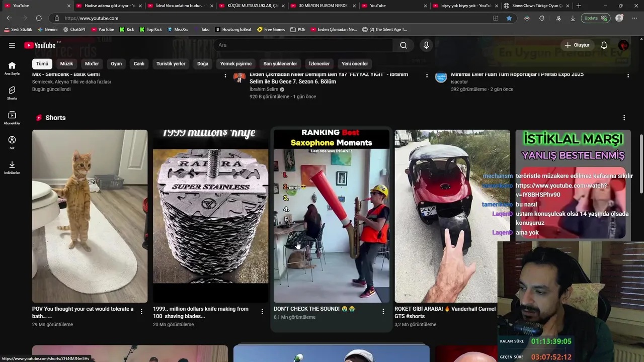Open a new browser tab

pos(579,6)
